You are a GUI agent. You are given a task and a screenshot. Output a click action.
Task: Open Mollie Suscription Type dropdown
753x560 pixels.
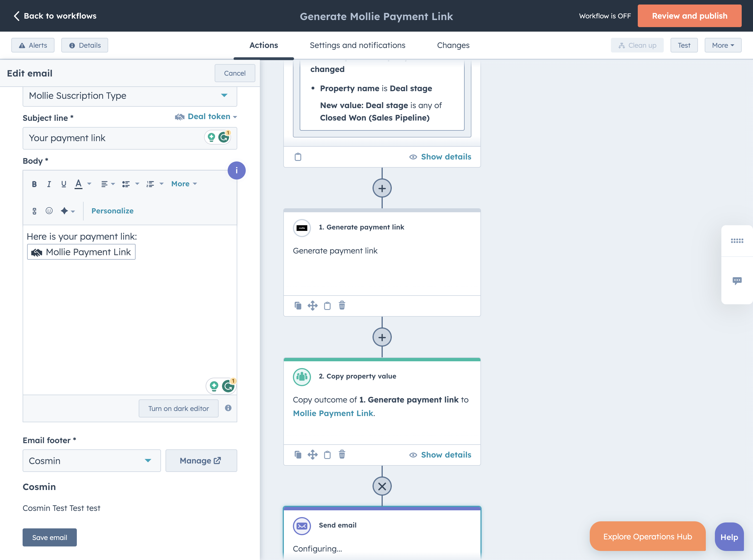(130, 96)
